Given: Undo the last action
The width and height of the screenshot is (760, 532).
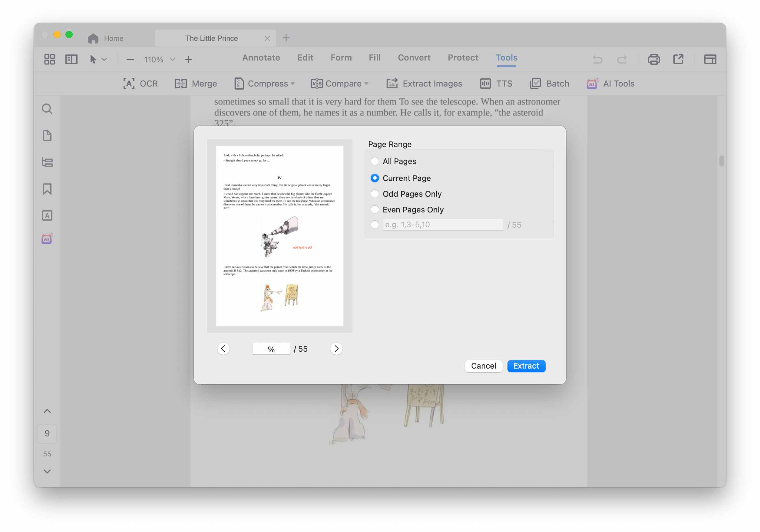Looking at the screenshot, I should [x=597, y=60].
